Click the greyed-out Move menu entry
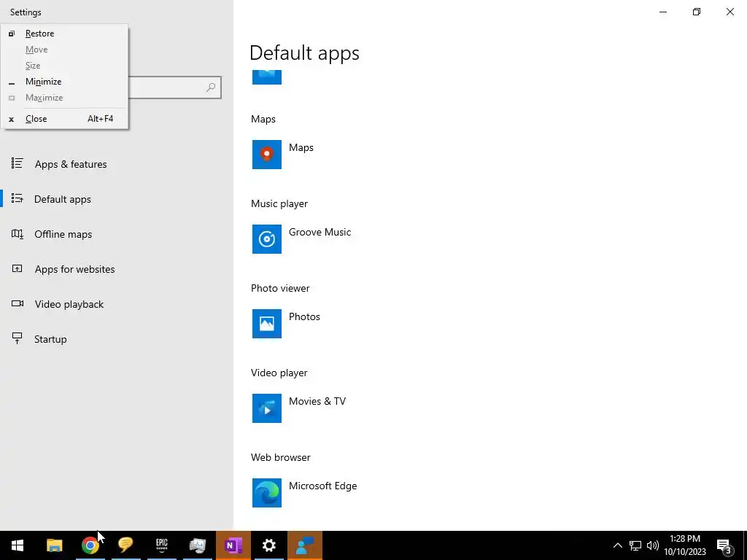 tap(64, 50)
